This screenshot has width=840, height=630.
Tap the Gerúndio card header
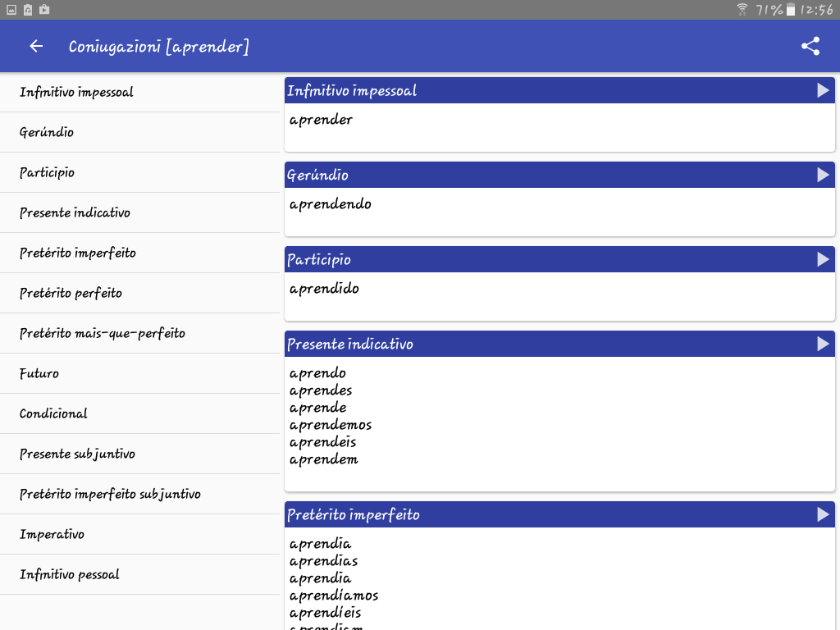click(x=559, y=176)
